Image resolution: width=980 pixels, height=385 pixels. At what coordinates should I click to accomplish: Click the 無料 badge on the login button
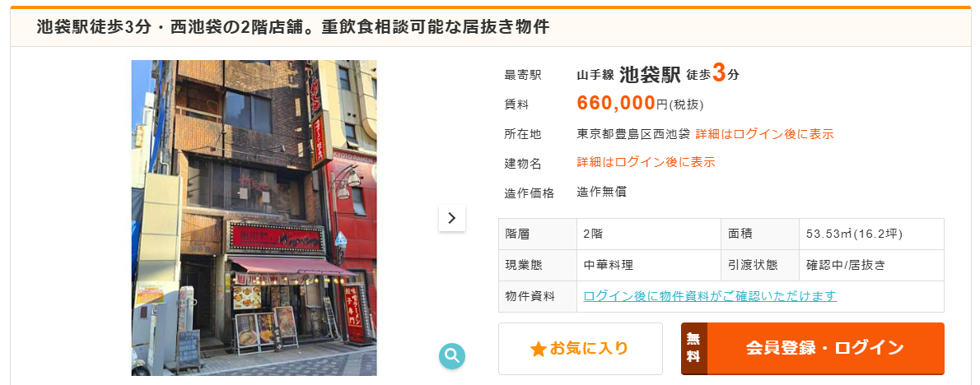693,348
